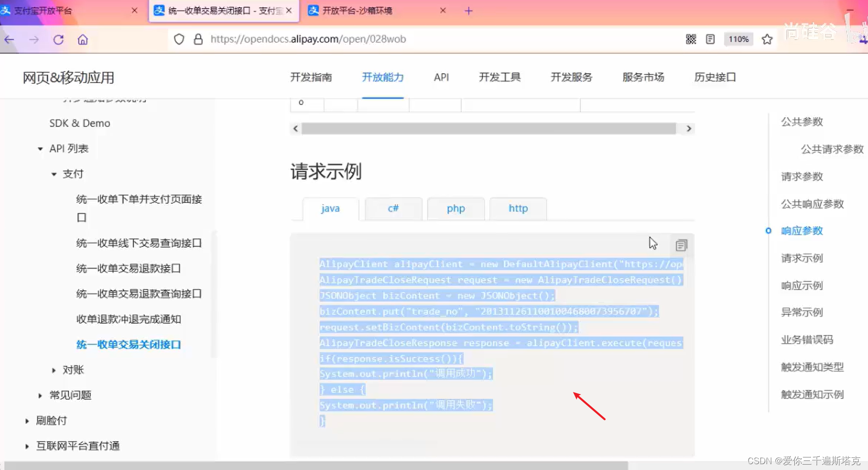Click the URL address field
The width and height of the screenshot is (868, 470).
[x=308, y=39]
